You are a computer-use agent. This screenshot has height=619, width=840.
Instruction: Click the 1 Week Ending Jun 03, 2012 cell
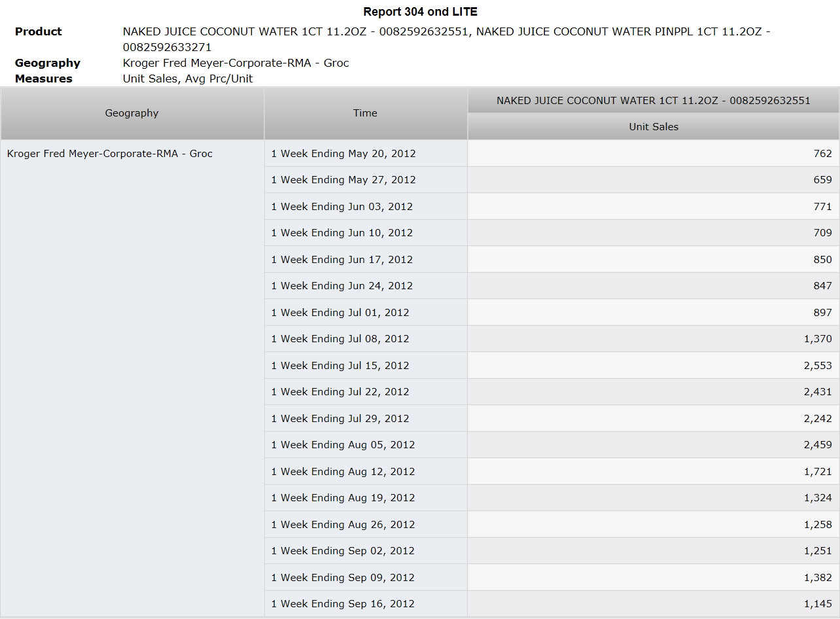pos(366,206)
